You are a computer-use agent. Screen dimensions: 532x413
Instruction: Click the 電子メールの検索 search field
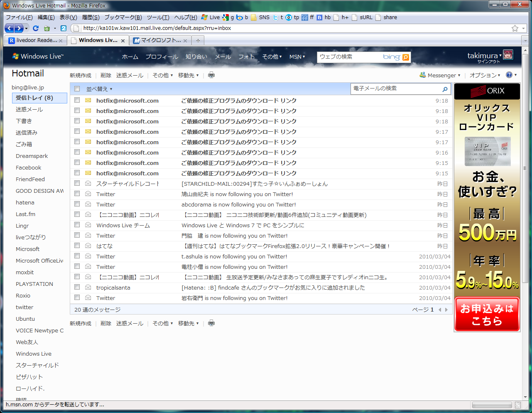click(397, 88)
